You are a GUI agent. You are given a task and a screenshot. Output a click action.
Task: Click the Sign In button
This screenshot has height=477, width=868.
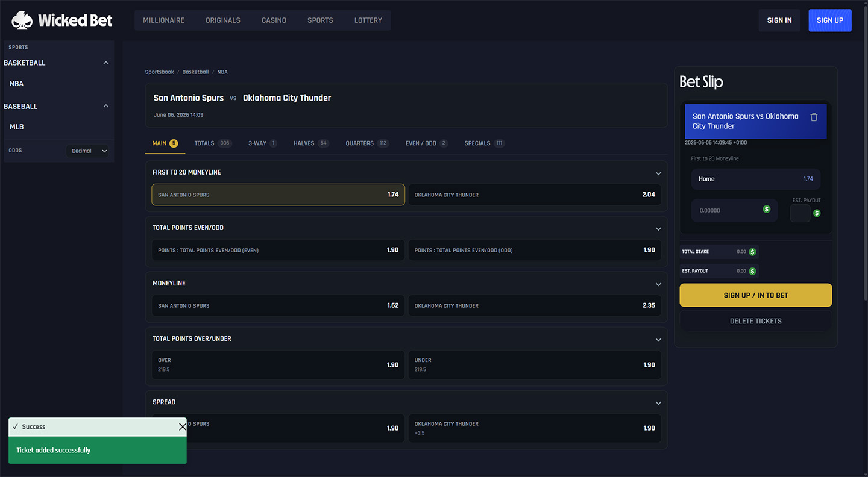click(x=779, y=20)
